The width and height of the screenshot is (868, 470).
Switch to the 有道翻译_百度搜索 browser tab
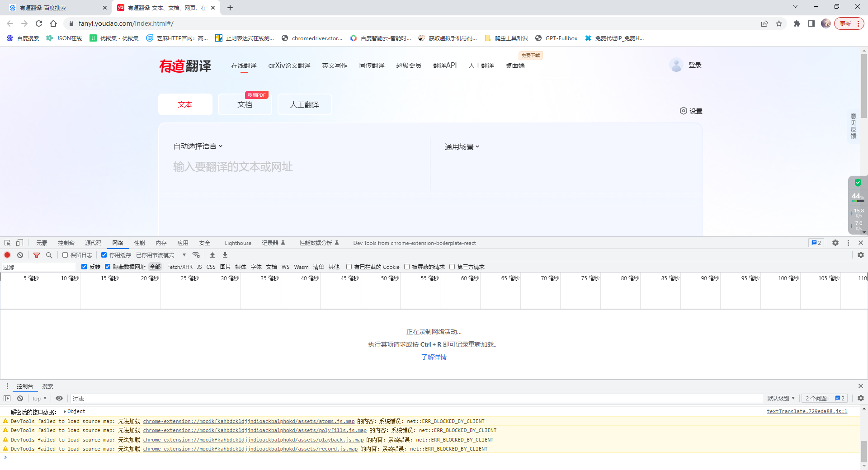pyautogui.click(x=57, y=8)
